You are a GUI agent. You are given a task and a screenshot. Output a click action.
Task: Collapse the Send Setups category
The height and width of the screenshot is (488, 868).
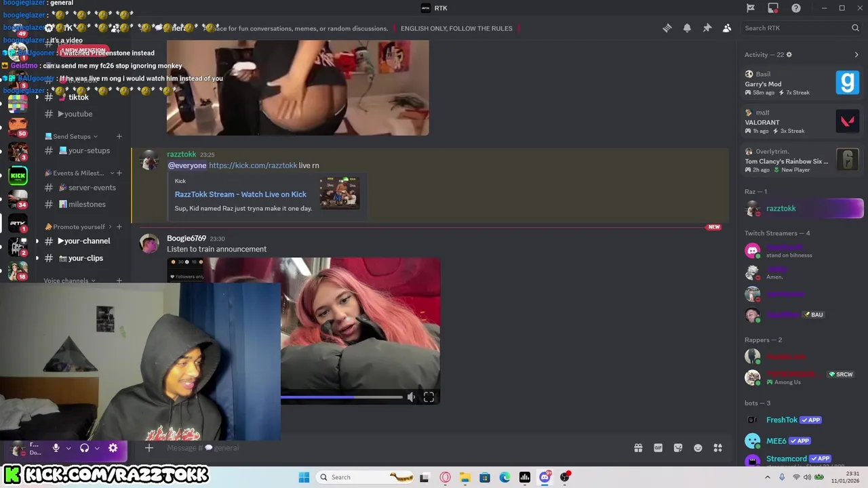71,136
